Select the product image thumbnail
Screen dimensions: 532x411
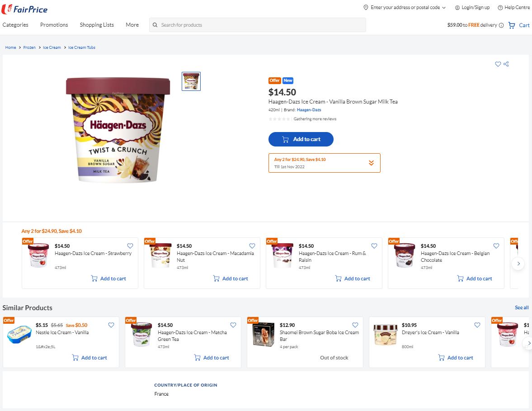coord(191,81)
